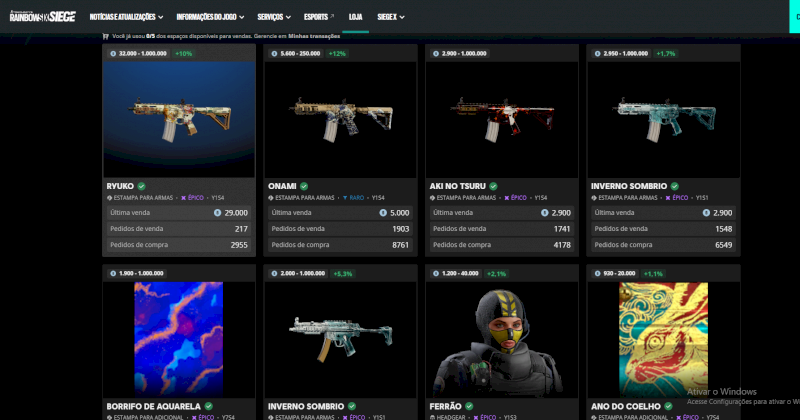Image resolution: width=800 pixels, height=420 pixels.
Task: Open Esports external link
Action: (319, 17)
